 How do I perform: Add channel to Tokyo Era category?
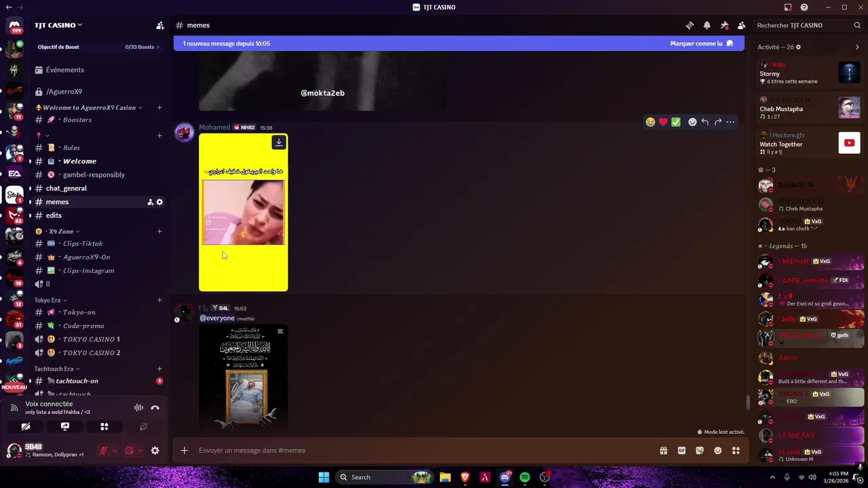159,300
